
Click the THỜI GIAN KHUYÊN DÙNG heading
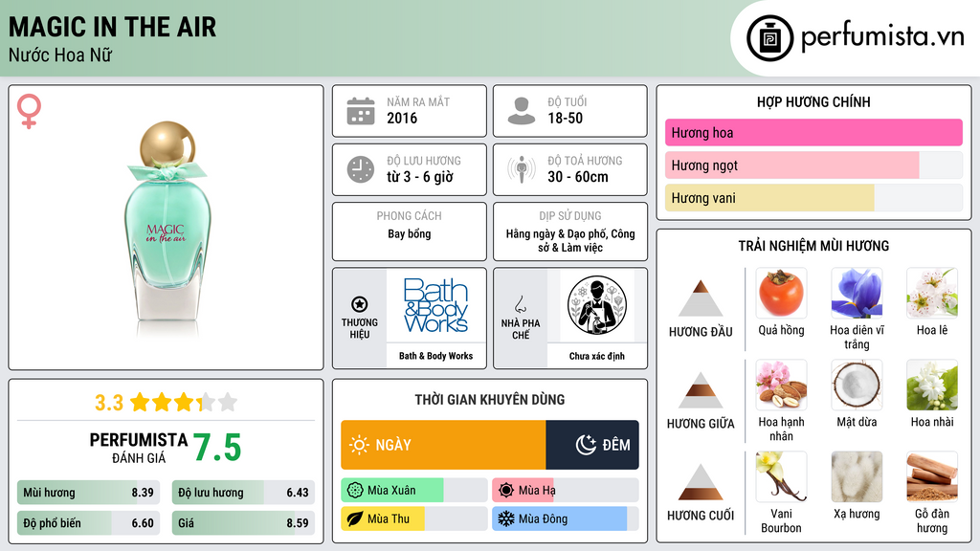click(x=490, y=400)
